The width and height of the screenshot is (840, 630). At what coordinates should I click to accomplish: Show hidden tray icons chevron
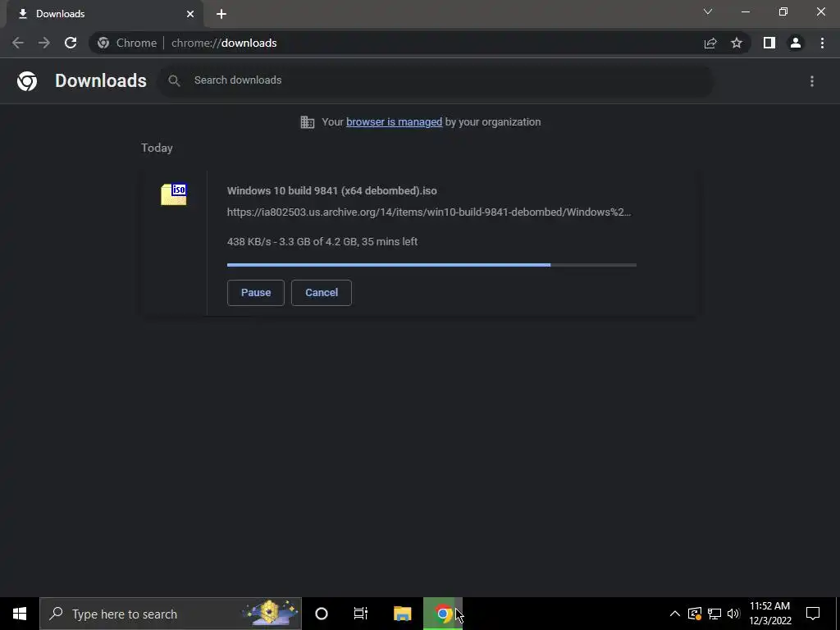click(x=675, y=614)
